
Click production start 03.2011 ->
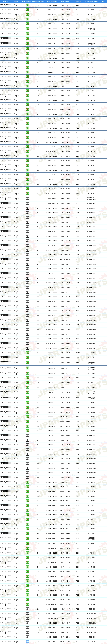point(52,353)
